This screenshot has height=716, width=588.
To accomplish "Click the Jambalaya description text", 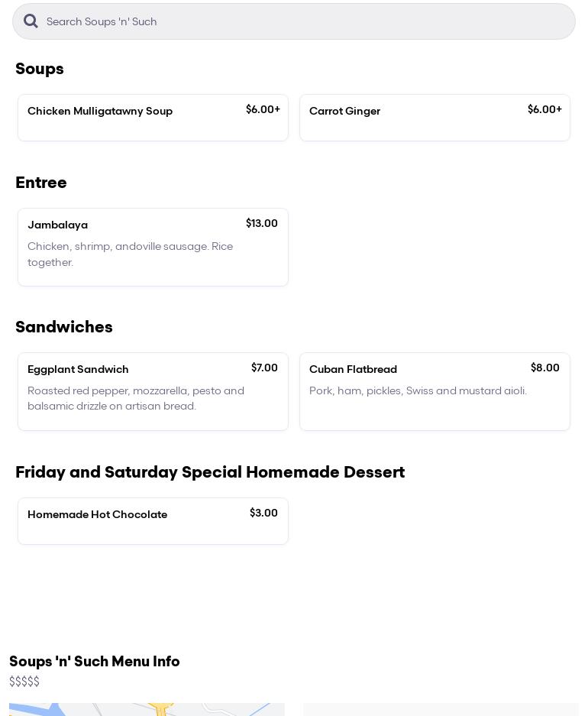I will [x=131, y=254].
